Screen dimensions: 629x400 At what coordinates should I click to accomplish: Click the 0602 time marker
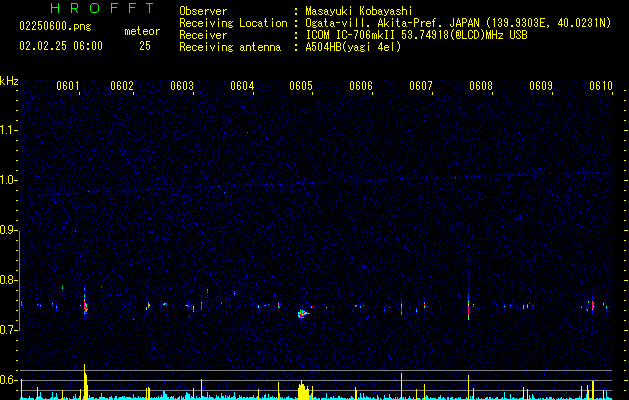tap(122, 86)
